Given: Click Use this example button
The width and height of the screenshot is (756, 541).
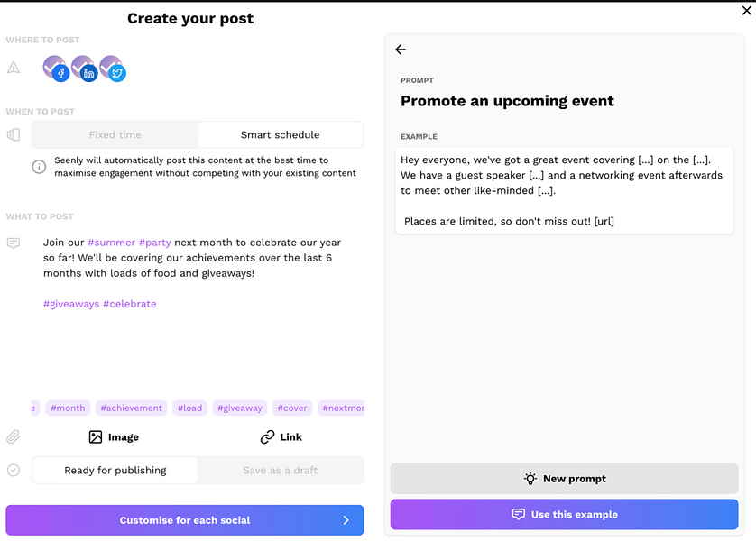Looking at the screenshot, I should [x=565, y=515].
